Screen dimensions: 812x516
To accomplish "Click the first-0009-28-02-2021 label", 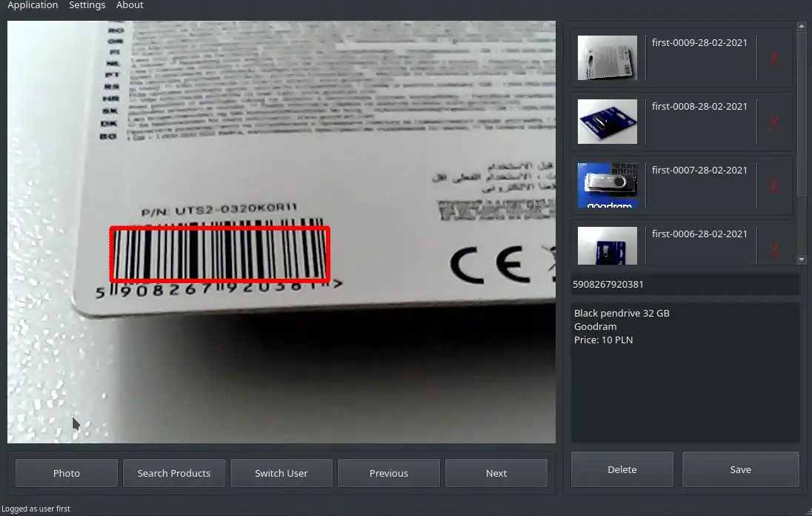I will [x=699, y=42].
